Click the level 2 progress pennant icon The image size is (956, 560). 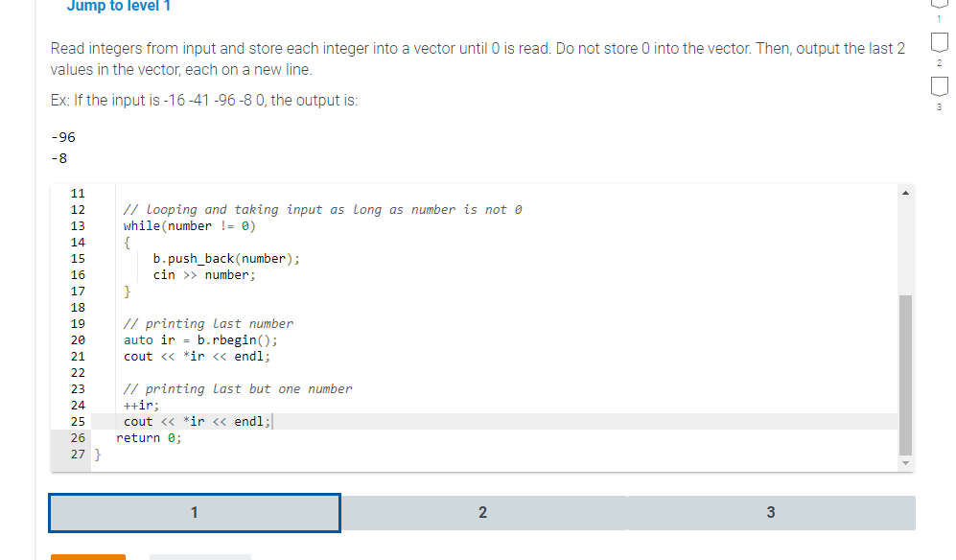point(939,41)
